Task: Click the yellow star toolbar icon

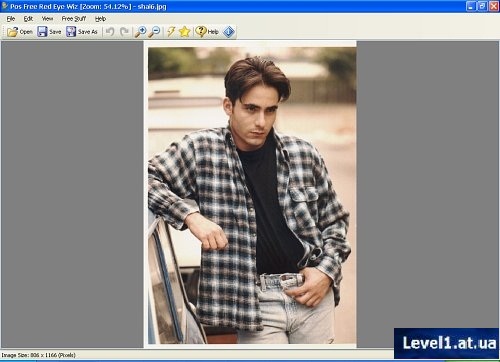Action: click(184, 32)
